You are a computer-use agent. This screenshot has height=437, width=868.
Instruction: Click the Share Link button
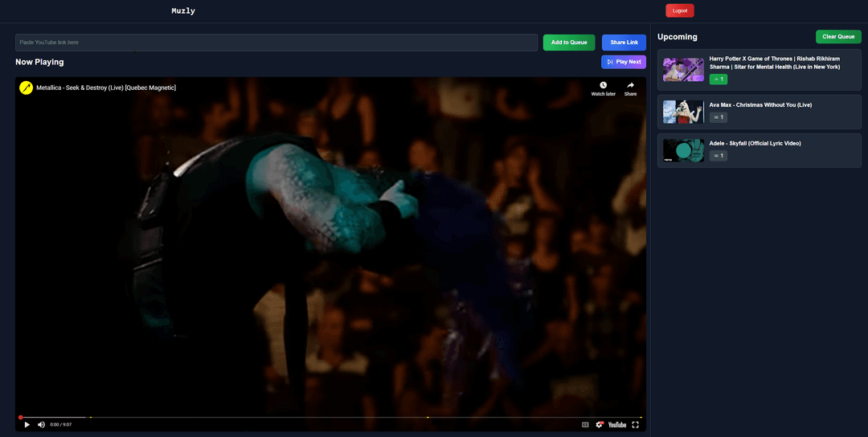click(x=624, y=43)
